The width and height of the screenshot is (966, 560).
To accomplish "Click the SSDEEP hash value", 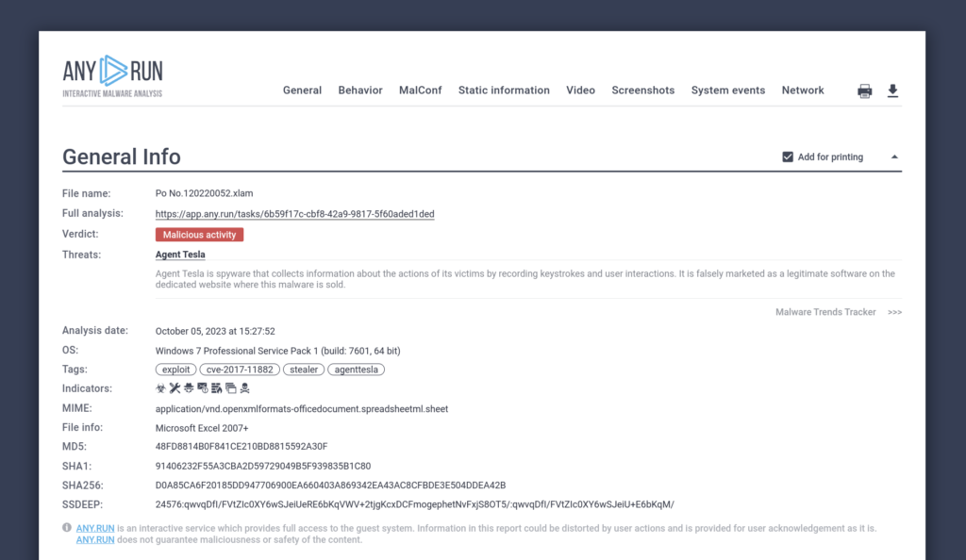I will click(415, 504).
